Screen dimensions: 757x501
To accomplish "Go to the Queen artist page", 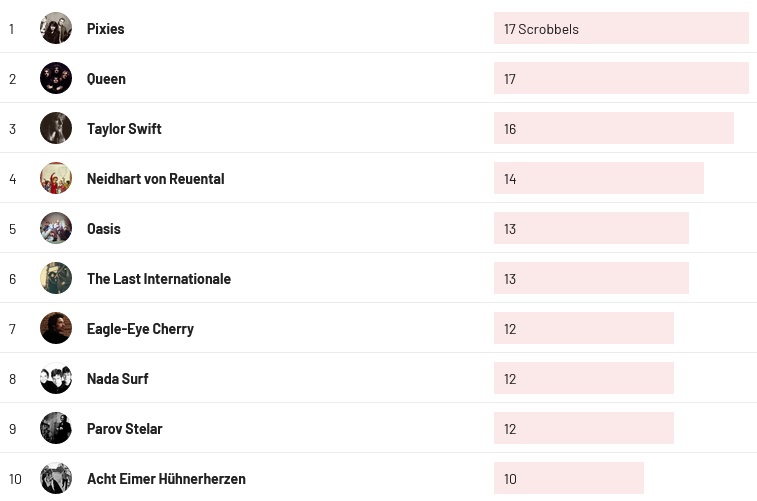I will 106,79.
